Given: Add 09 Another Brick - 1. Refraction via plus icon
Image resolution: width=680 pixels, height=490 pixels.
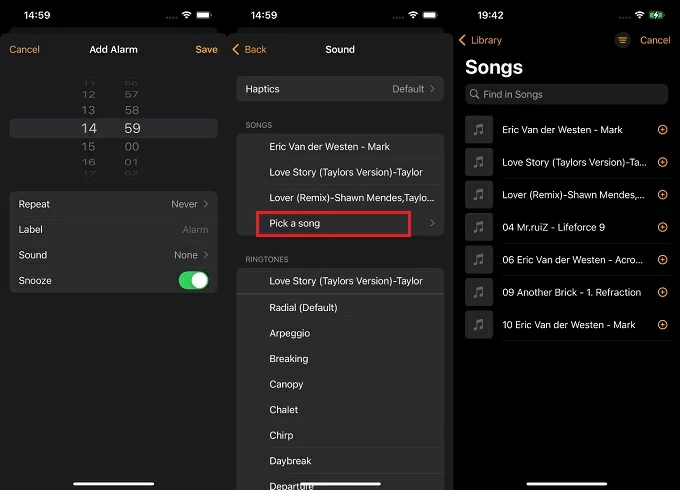Looking at the screenshot, I should click(662, 292).
